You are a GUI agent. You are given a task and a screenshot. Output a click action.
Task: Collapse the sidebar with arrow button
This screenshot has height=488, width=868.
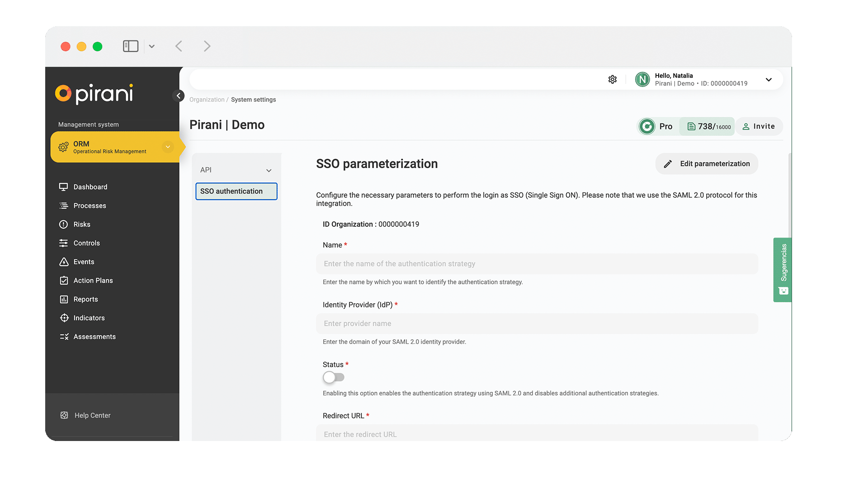click(x=179, y=96)
